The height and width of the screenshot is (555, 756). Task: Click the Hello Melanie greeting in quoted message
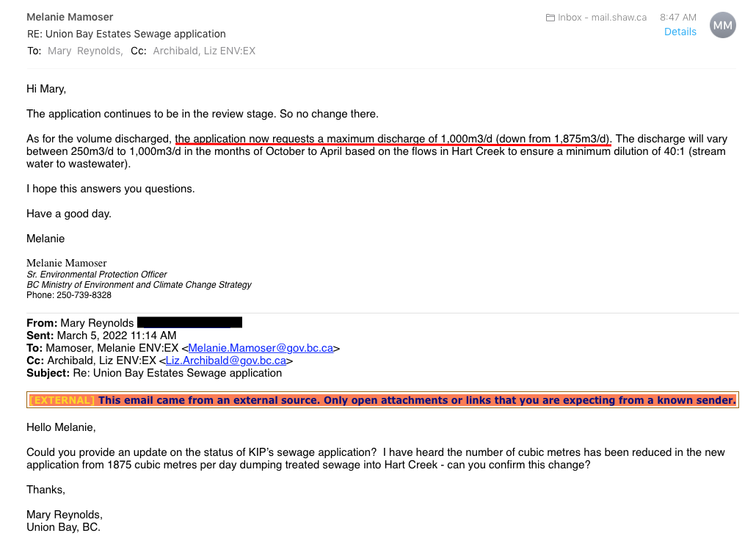click(x=61, y=427)
